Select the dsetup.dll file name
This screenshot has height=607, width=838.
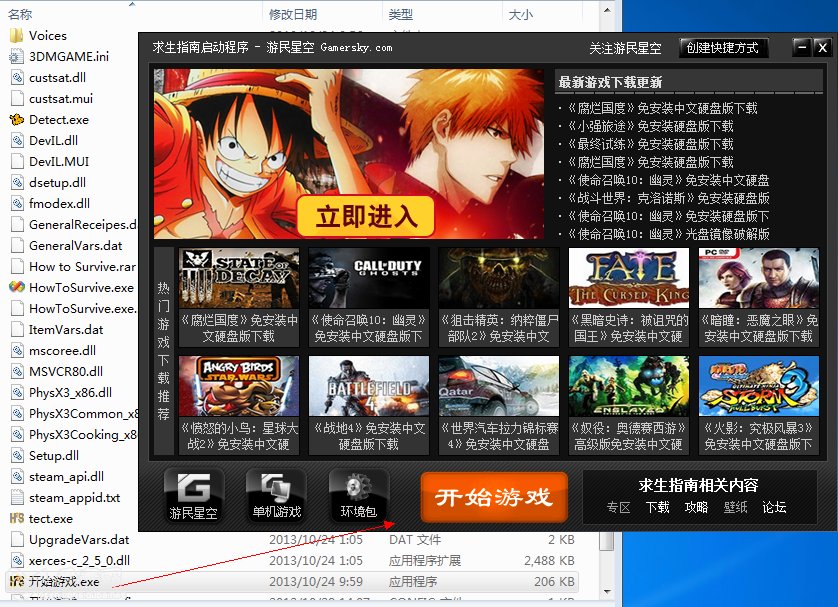click(57, 183)
